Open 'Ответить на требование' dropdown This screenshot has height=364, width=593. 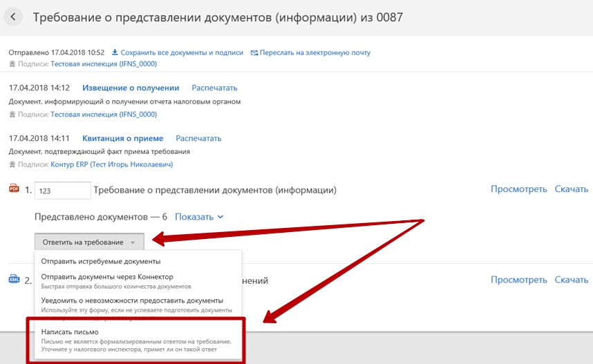89,242
